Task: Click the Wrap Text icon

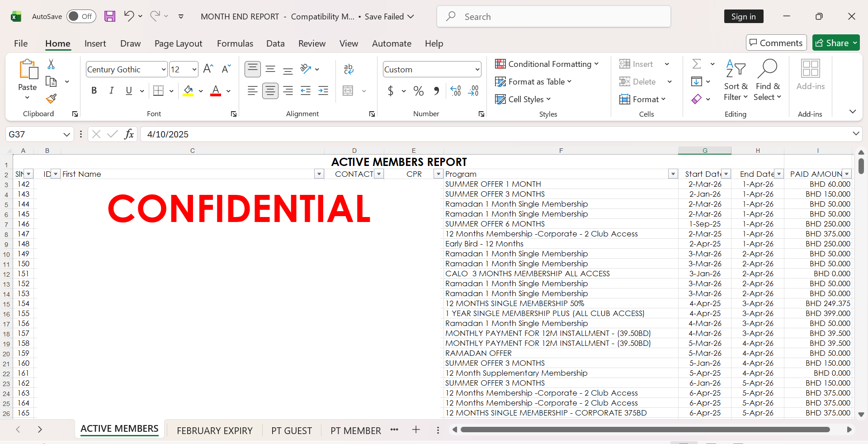Action: point(349,69)
